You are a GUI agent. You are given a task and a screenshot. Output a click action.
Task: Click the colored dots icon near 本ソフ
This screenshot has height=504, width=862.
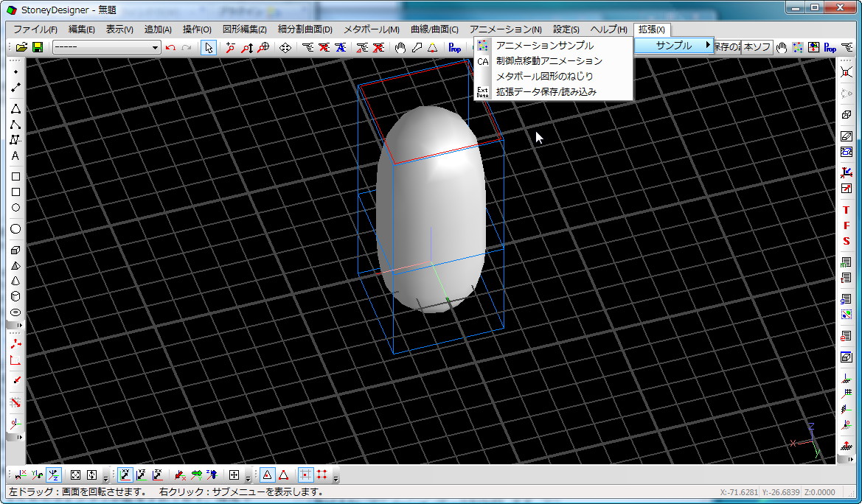tap(797, 48)
